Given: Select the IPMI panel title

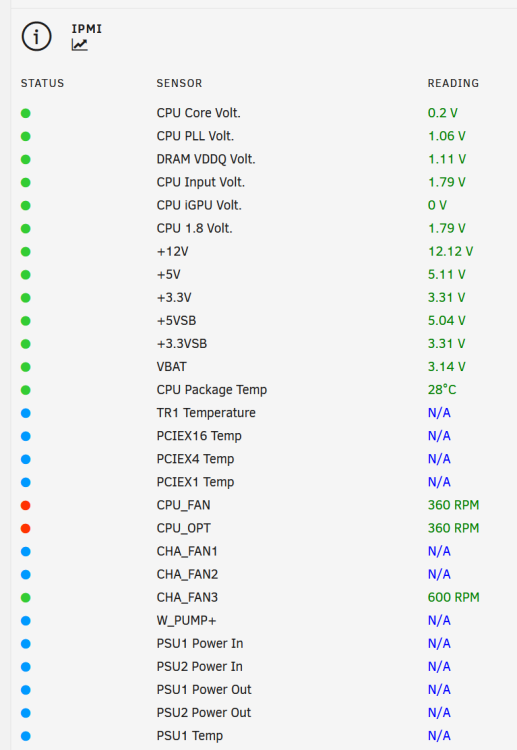Looking at the screenshot, I should [87, 29].
